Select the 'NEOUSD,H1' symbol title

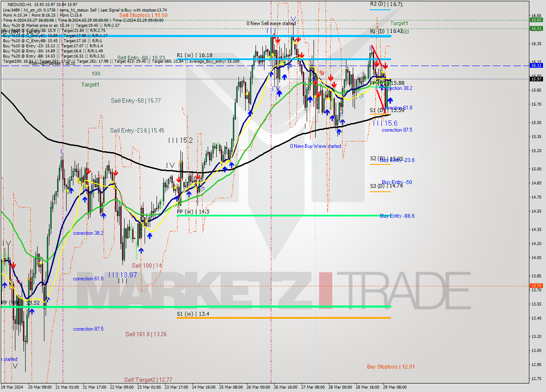(x=19, y=4)
